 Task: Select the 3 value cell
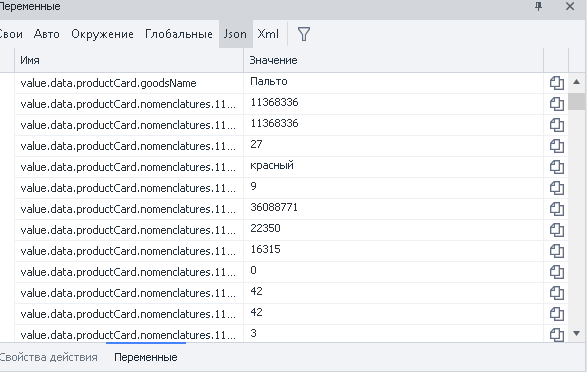[393, 333]
